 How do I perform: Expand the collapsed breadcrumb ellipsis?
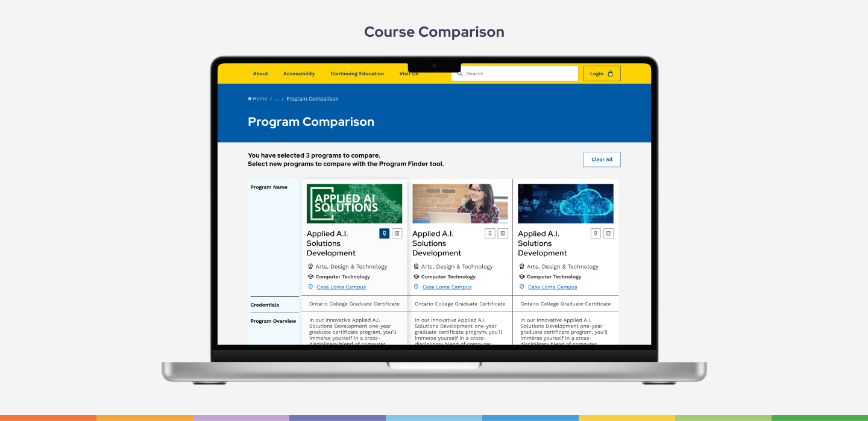coord(277,99)
